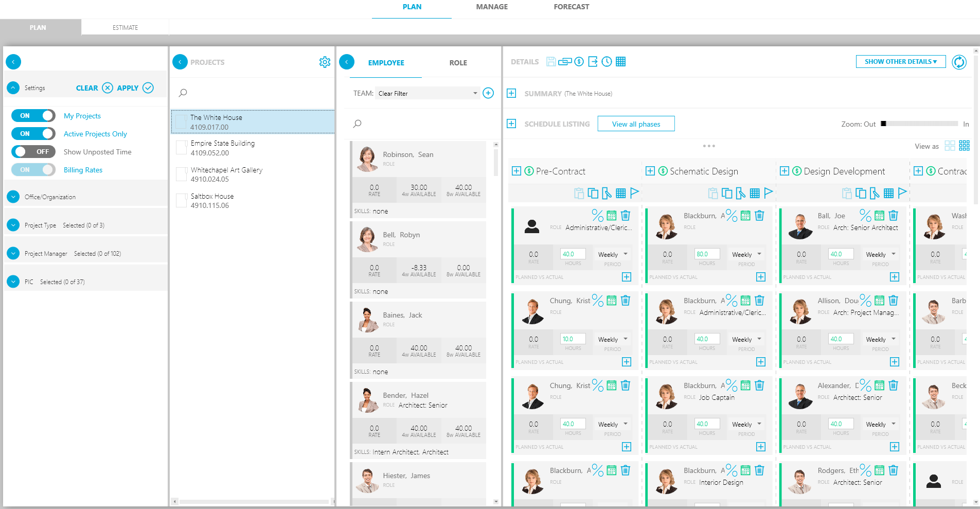Switch to the EMPLOYEE tab

tap(386, 63)
